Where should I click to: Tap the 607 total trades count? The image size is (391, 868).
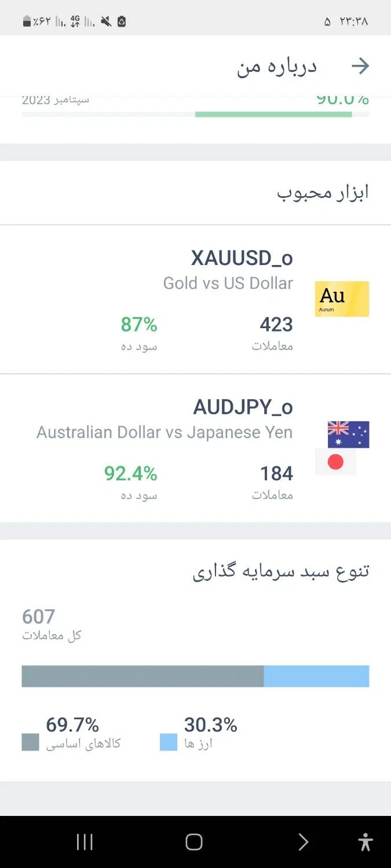(39, 617)
